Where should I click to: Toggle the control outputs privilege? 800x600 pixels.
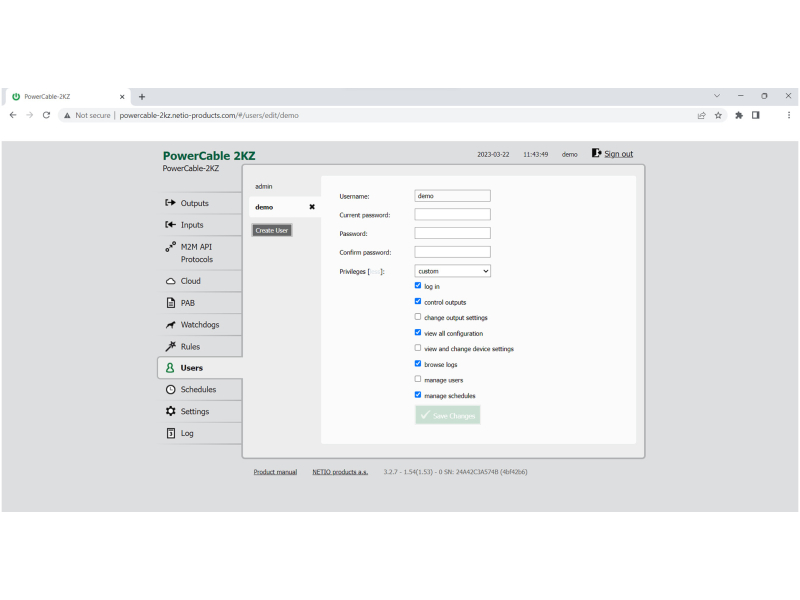coord(418,302)
